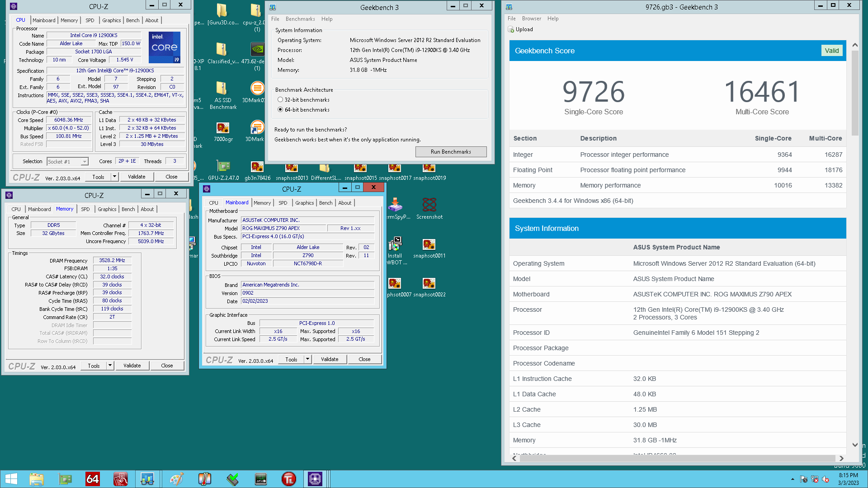Click the scroll down arrow in results
The height and width of the screenshot is (488, 868).
(x=854, y=445)
